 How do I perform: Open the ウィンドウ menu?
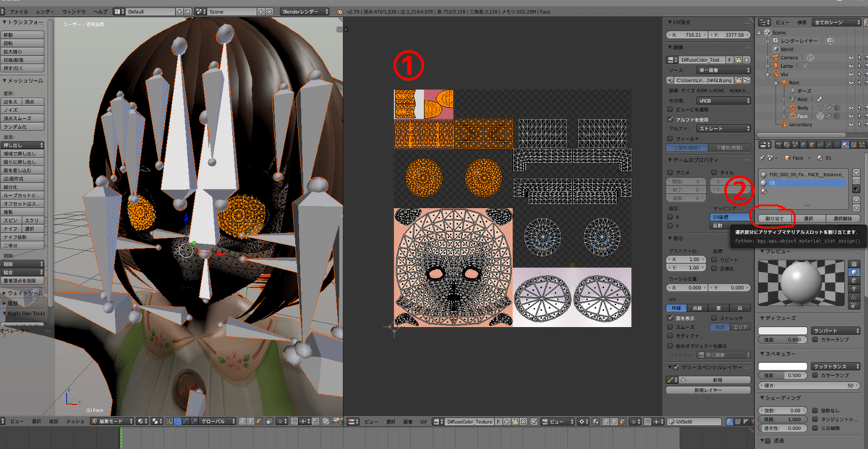click(74, 12)
